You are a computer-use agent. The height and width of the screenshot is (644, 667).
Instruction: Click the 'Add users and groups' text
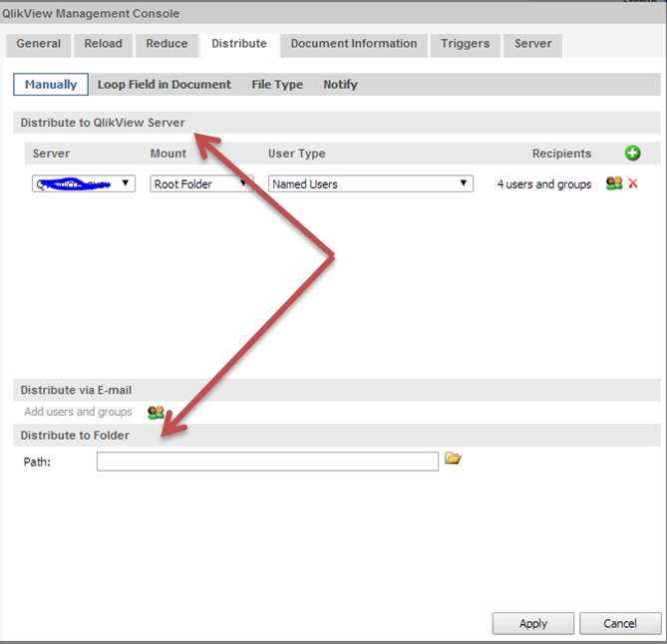pos(79,412)
